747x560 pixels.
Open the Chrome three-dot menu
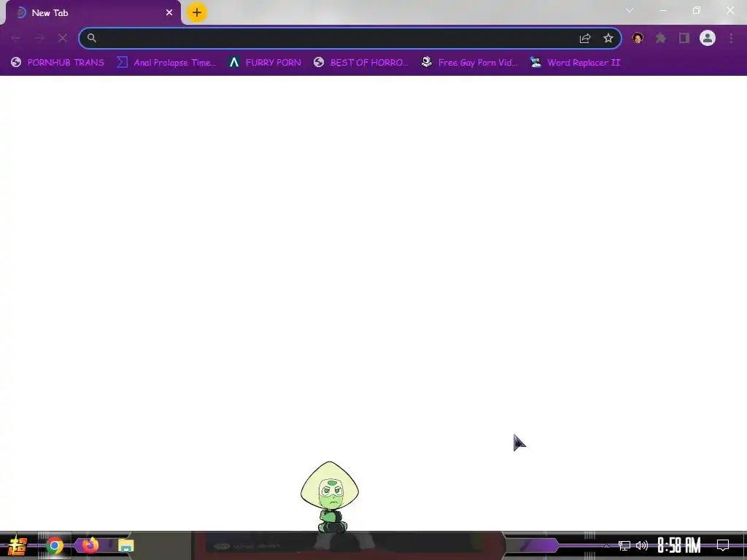(731, 38)
